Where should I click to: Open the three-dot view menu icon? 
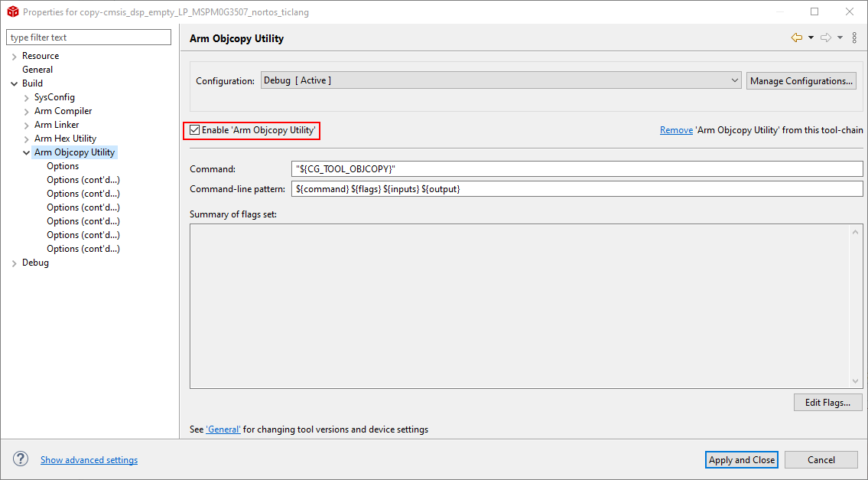click(x=854, y=38)
